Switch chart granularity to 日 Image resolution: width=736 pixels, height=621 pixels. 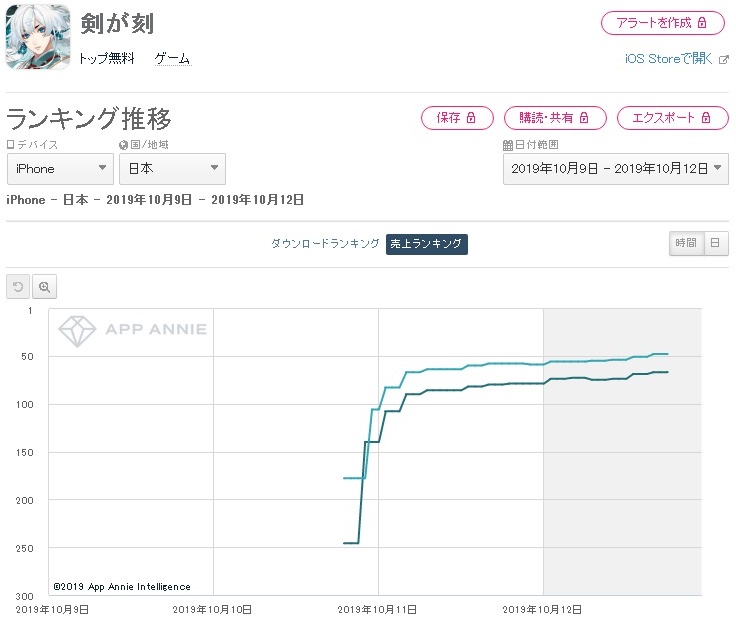715,243
